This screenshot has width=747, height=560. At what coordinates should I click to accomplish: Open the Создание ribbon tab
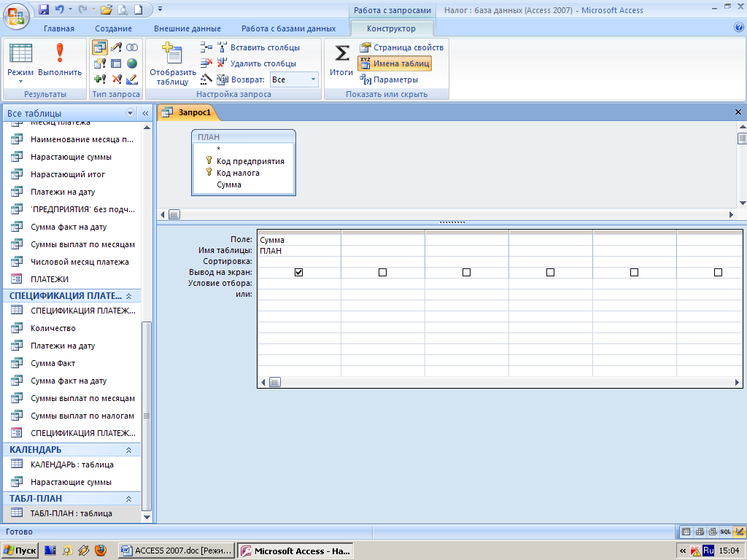tap(113, 28)
